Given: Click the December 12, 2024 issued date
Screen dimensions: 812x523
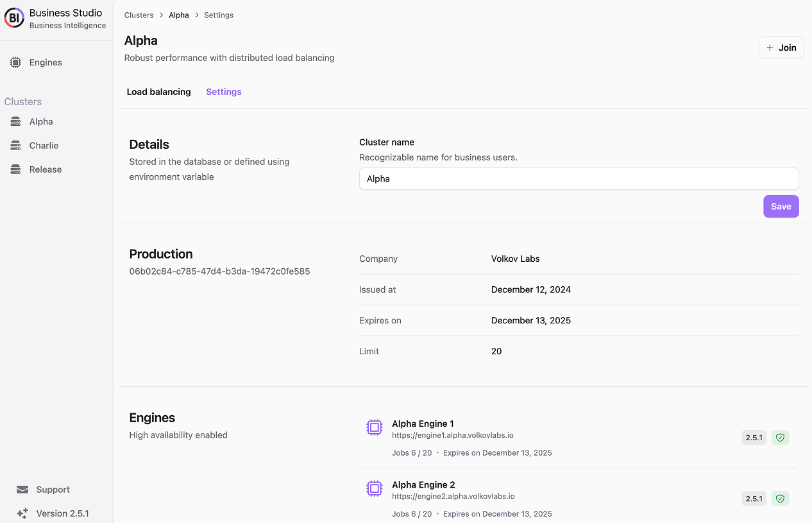Looking at the screenshot, I should [x=531, y=289].
